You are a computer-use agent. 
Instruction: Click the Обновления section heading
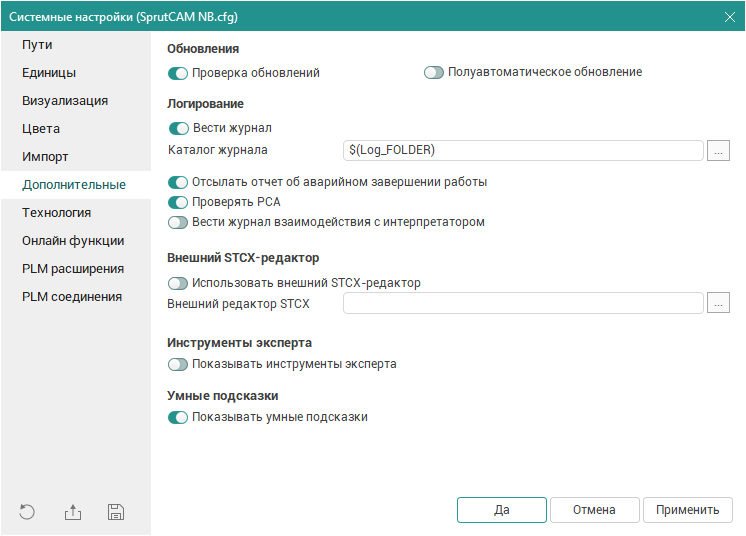(x=203, y=49)
